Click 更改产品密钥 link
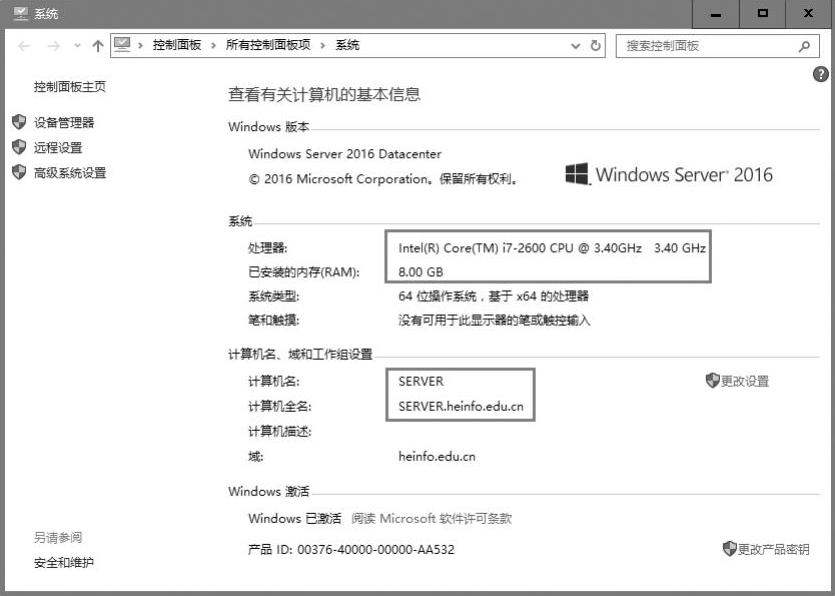Screen dimensions: 835x596 (774, 550)
